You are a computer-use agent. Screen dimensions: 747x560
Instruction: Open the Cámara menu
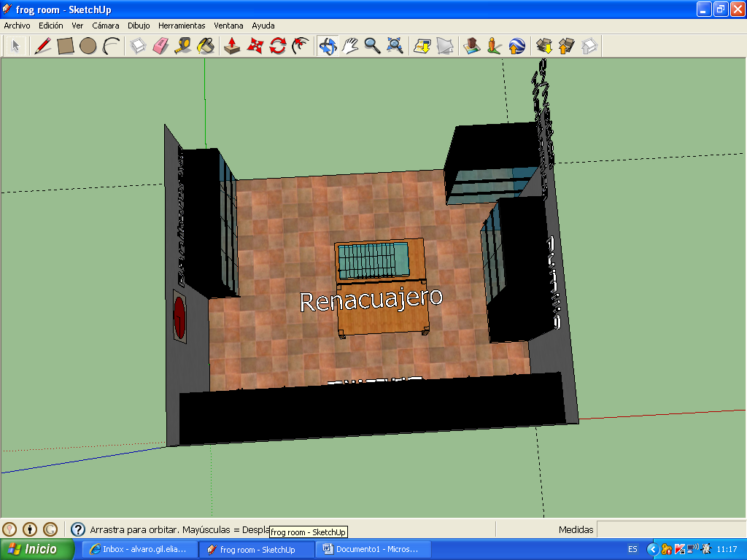[106, 26]
